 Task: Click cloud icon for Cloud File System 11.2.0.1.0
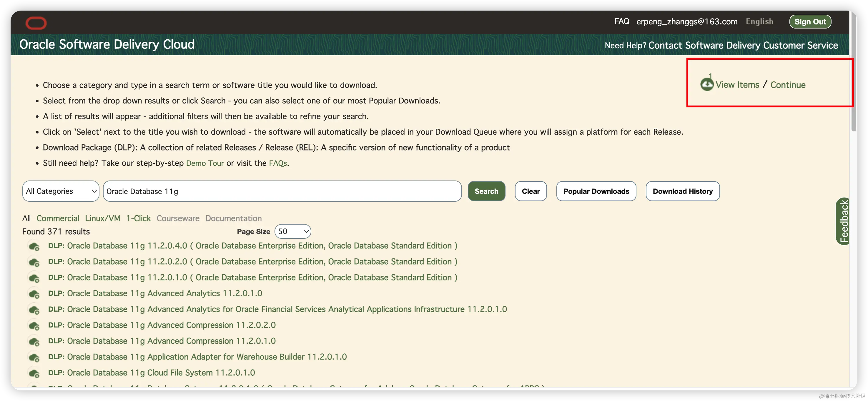pyautogui.click(x=34, y=373)
